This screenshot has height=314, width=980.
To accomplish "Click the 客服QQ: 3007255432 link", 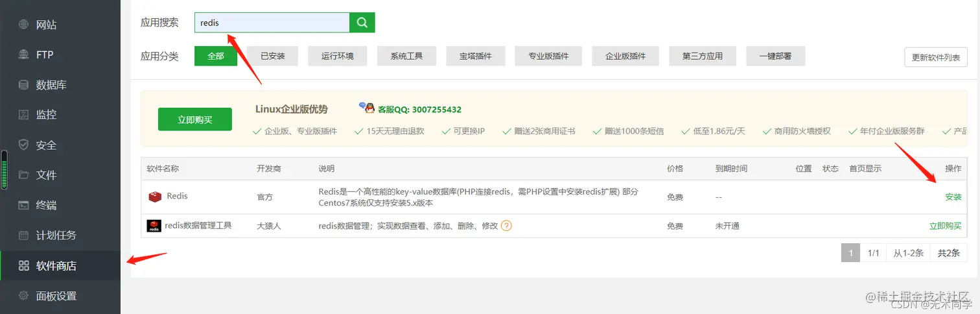I will point(420,110).
